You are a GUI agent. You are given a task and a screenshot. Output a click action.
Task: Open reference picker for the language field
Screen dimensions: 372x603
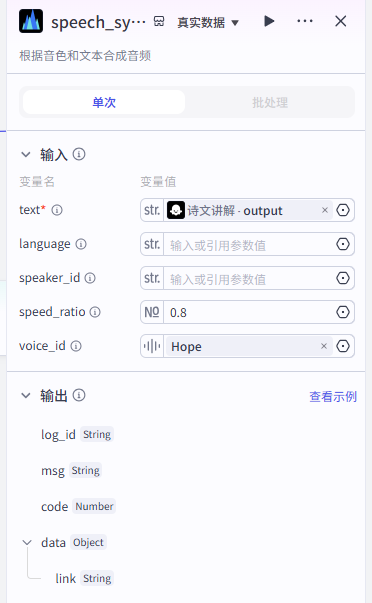(343, 244)
